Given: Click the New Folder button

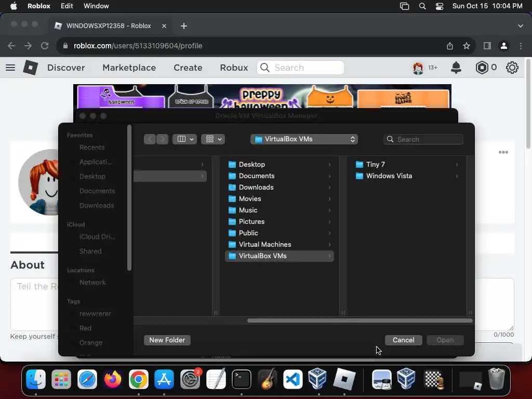Looking at the screenshot, I should (x=167, y=340).
